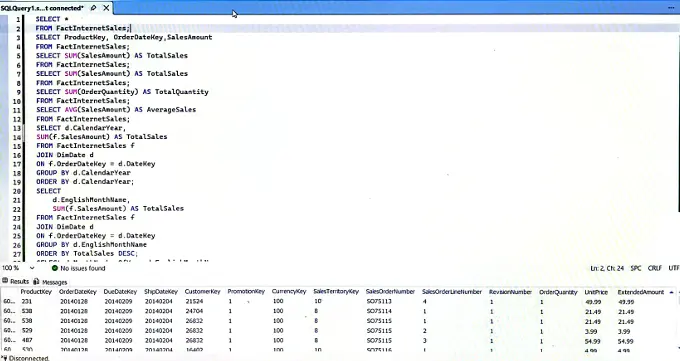Select the UnitPrice column header
This screenshot has width=680, height=361.
click(x=596, y=292)
